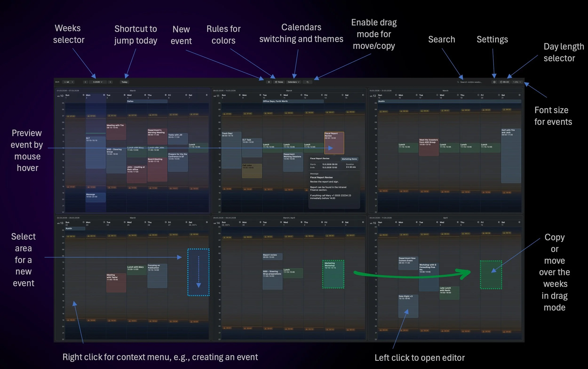Create a new event with the plus icon
588x369 pixels.
(x=269, y=82)
